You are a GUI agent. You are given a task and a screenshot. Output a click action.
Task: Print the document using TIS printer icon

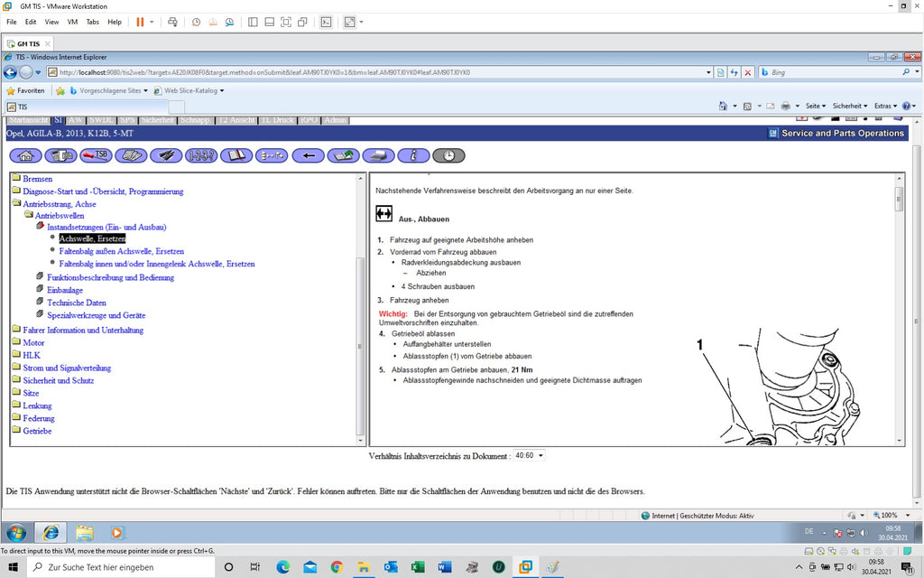tap(378, 155)
